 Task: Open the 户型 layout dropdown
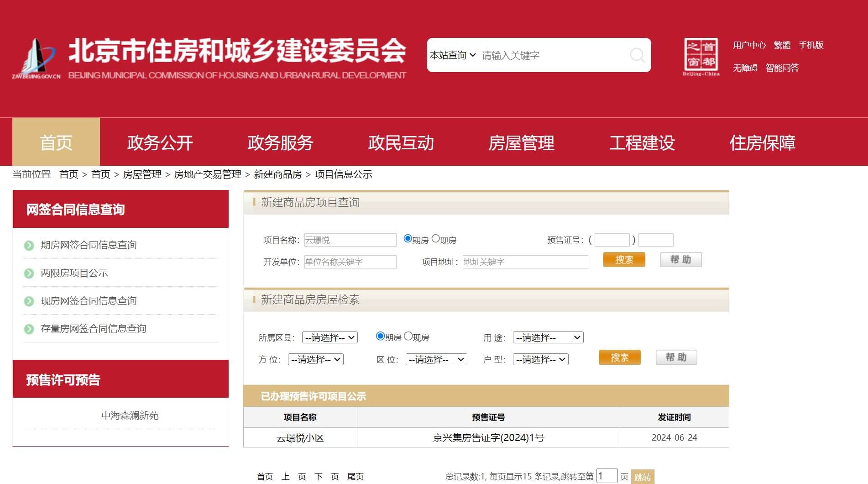coord(540,359)
